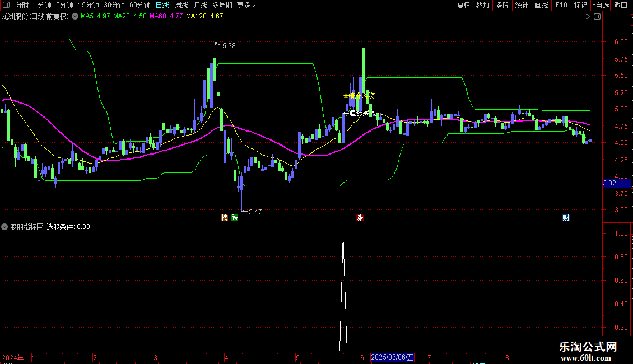Click the 跌 event marker
The width and height of the screenshot is (633, 364).
235,217
